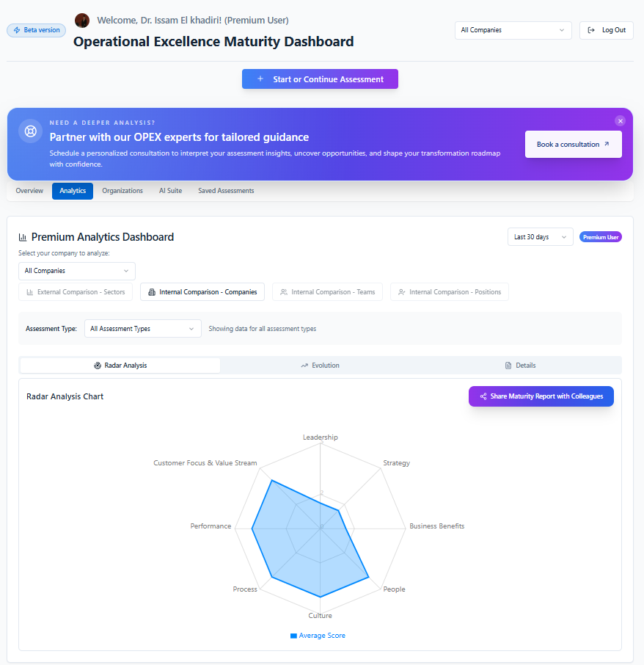Click the Book a consultation button

click(573, 144)
